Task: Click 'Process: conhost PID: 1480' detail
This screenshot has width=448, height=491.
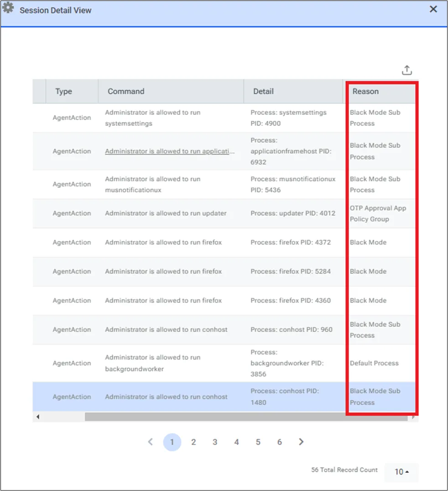Action: 285,397
